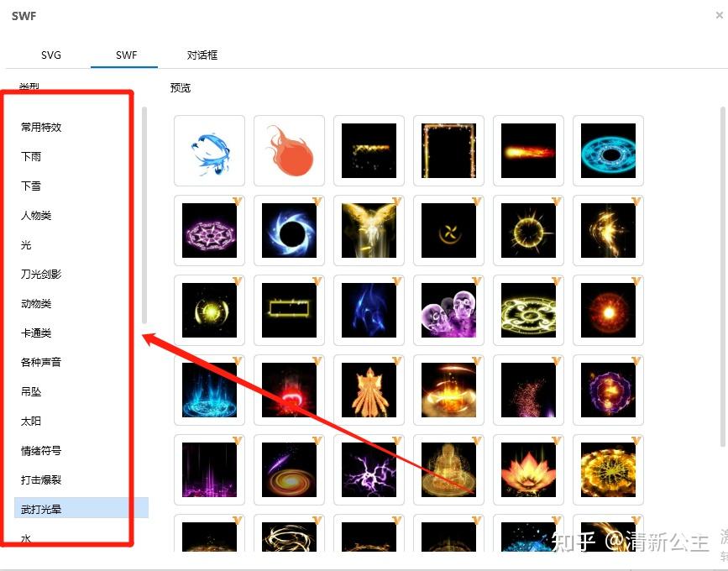This screenshot has height=571, width=728.
Task: Select the highlighted 武打光晕 category
Action: point(81,509)
